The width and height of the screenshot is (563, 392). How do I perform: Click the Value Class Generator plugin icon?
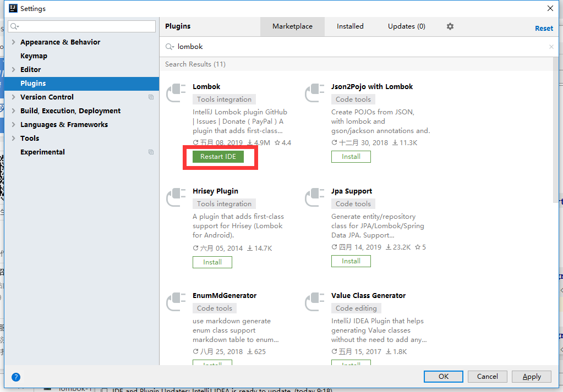[315, 302]
